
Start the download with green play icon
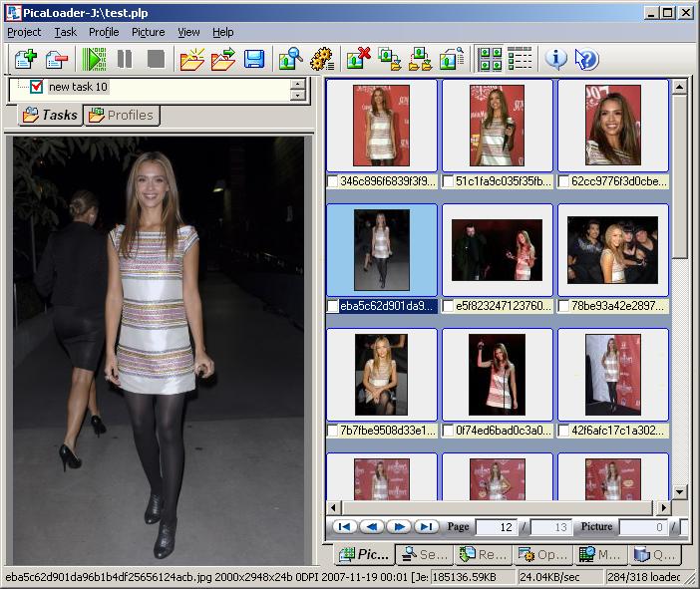[x=94, y=59]
